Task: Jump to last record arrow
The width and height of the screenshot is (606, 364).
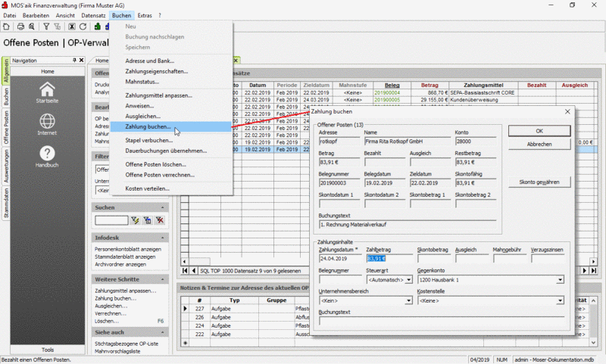Action: point(593,271)
